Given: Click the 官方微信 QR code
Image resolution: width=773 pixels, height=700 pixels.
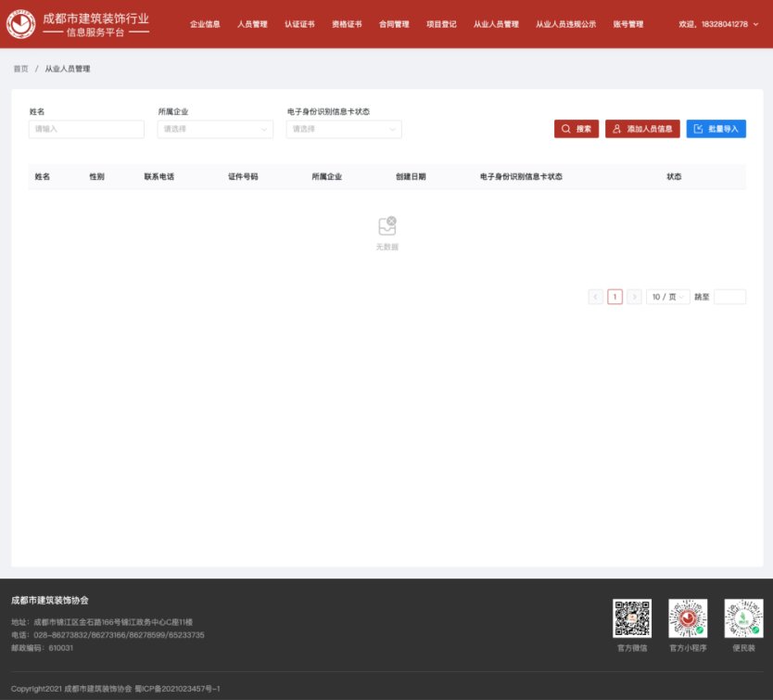Looking at the screenshot, I should tap(632, 618).
